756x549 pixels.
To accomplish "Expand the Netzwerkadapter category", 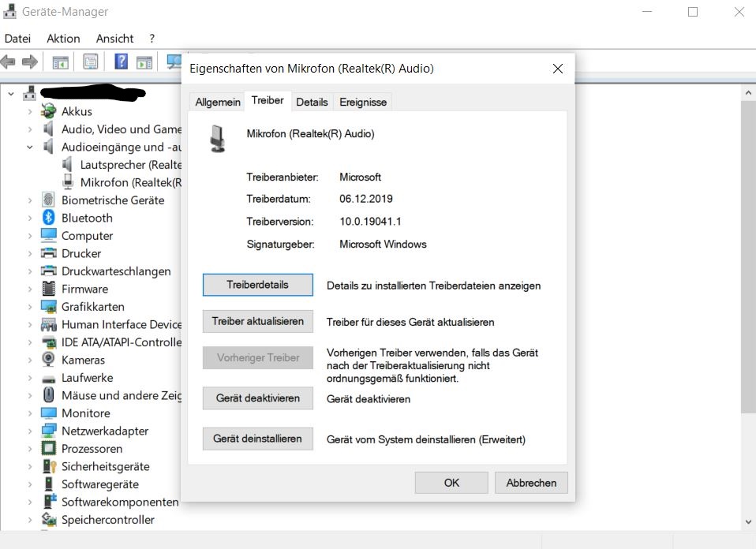I will (30, 431).
